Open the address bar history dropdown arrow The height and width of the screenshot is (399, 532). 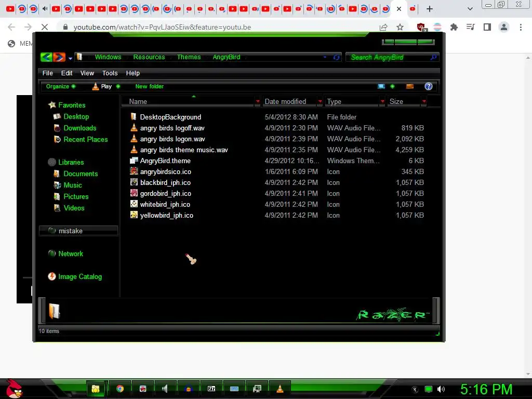point(325,57)
